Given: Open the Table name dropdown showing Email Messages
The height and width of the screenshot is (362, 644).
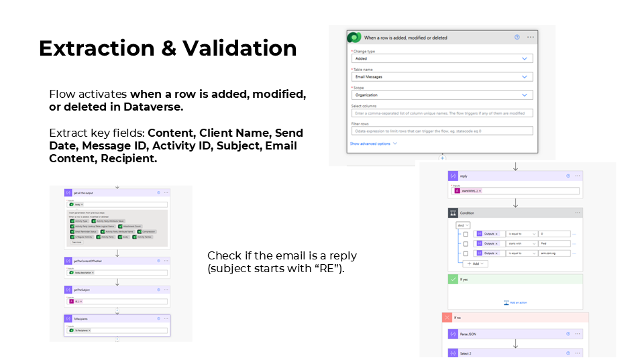Looking at the screenshot, I should 442,76.
